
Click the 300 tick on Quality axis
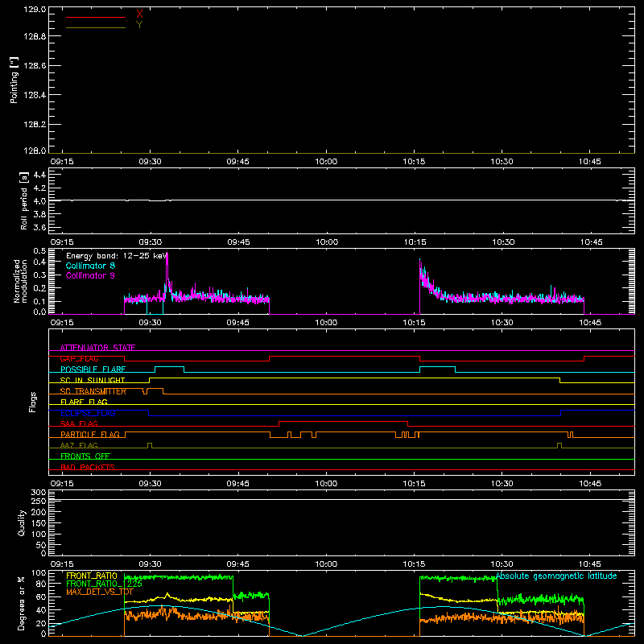tap(39, 493)
